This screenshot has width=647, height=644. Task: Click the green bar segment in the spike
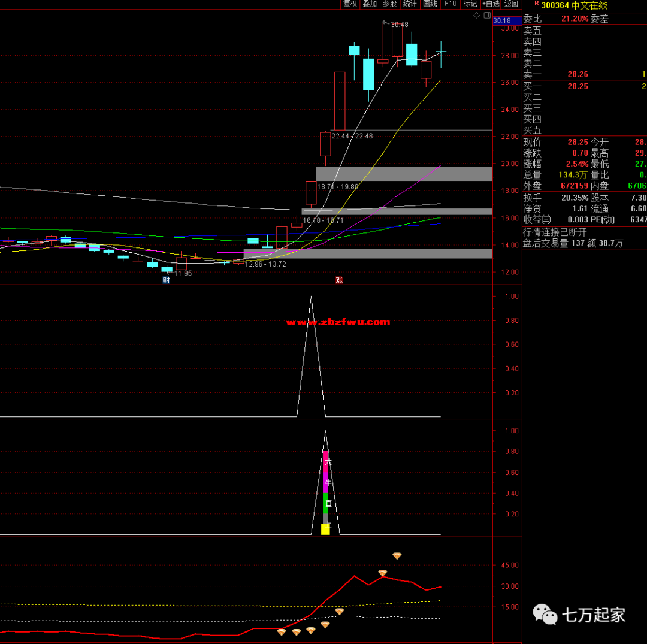tap(325, 504)
